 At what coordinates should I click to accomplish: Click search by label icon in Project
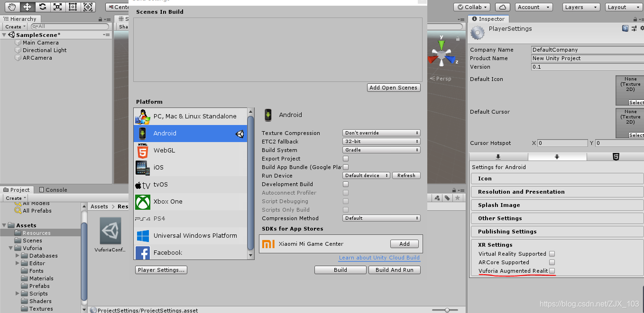pos(447,198)
